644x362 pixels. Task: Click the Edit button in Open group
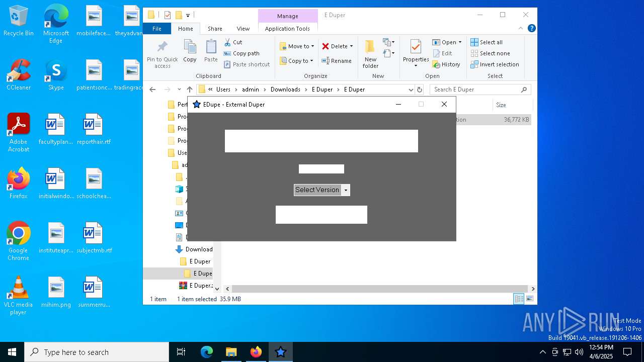[442, 53]
